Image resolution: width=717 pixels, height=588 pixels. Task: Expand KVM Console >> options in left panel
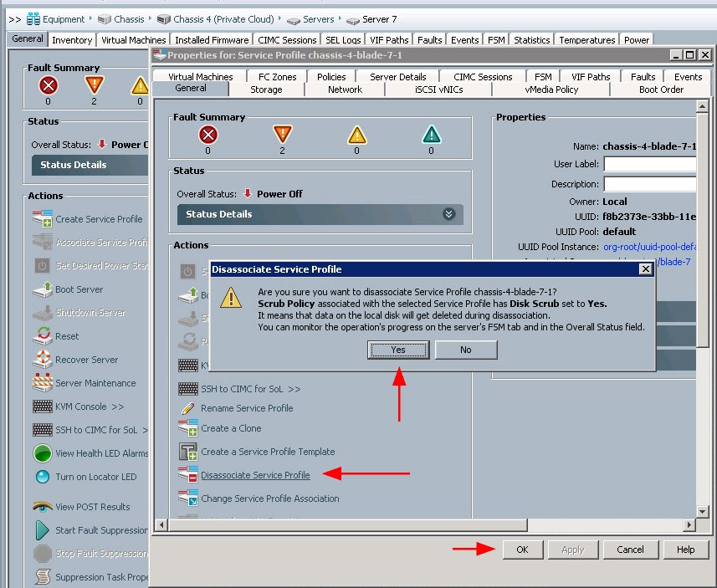point(117,406)
